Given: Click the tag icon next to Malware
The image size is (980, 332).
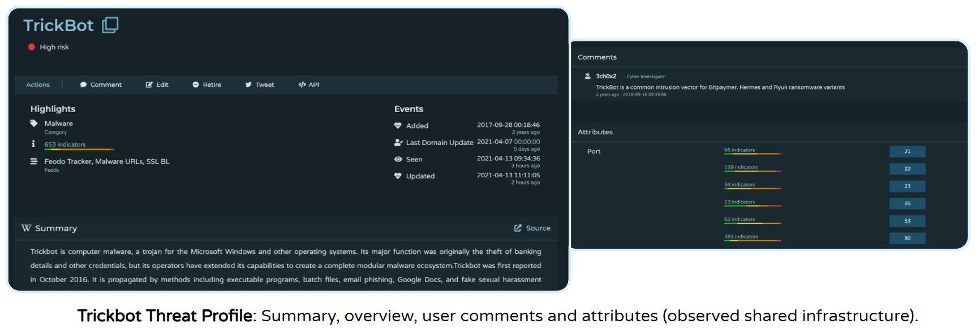Looking at the screenshot, I should pyautogui.click(x=34, y=123).
